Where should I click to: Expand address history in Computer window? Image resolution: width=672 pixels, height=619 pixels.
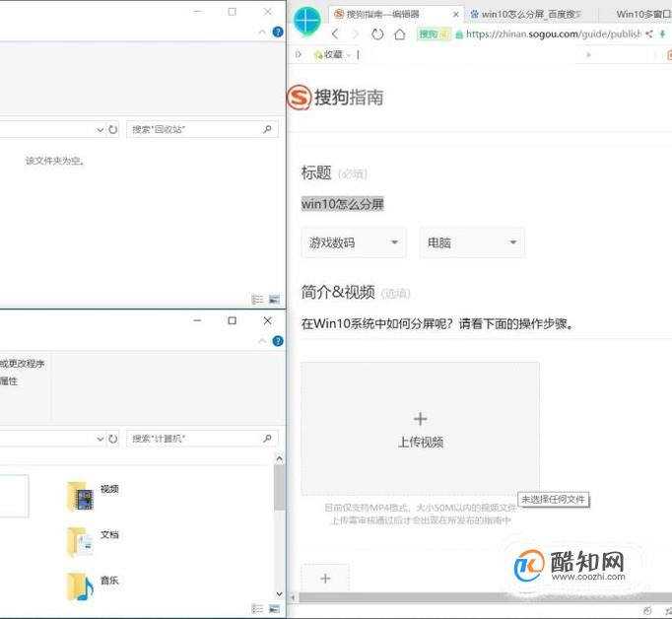pos(101,439)
